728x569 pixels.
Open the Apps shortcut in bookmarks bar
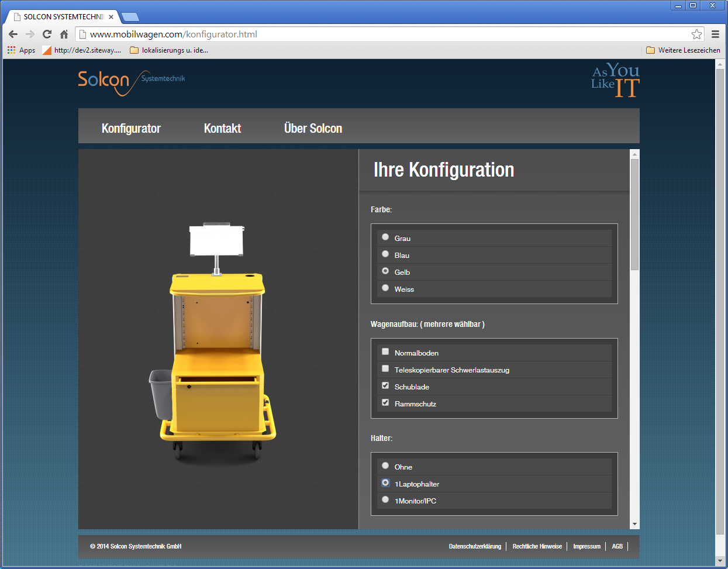21,50
